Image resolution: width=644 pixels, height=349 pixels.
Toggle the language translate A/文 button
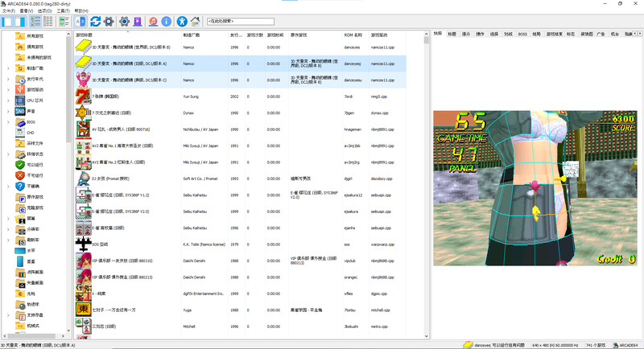[x=80, y=22]
